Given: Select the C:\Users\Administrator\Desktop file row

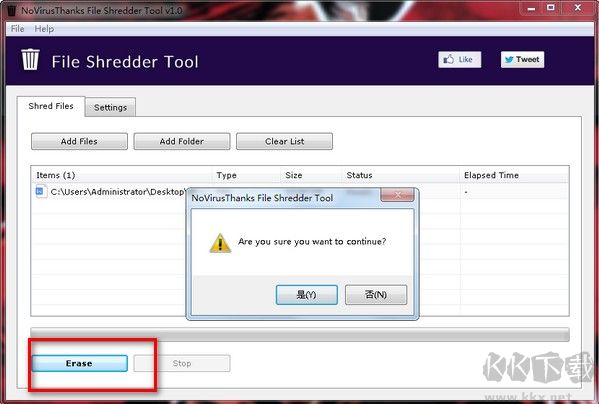Looking at the screenshot, I should [300, 192].
